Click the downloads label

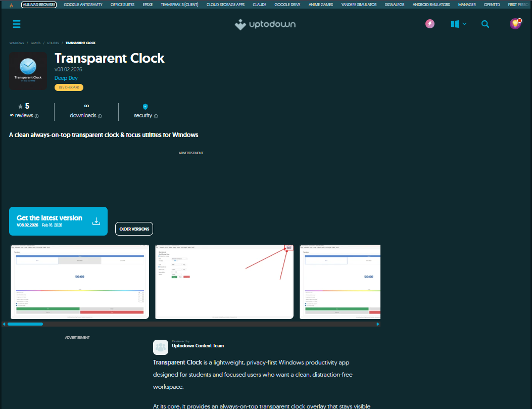tap(83, 116)
